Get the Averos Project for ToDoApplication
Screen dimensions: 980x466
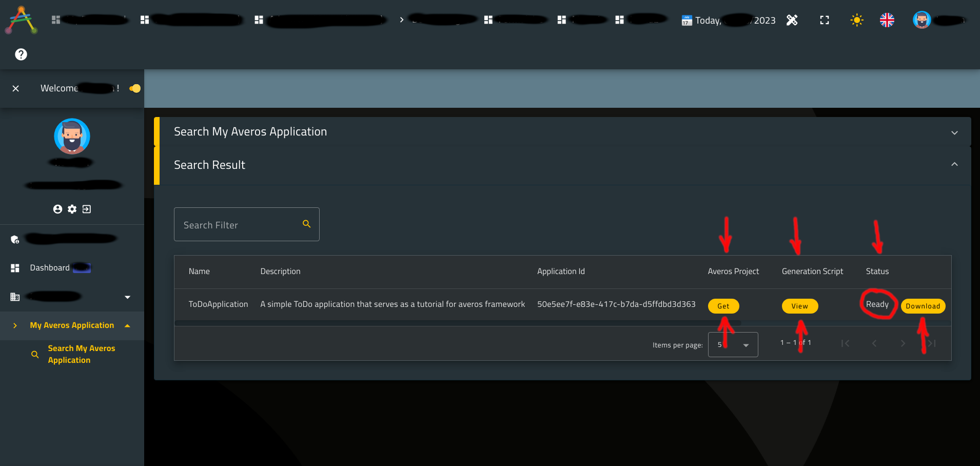723,306
